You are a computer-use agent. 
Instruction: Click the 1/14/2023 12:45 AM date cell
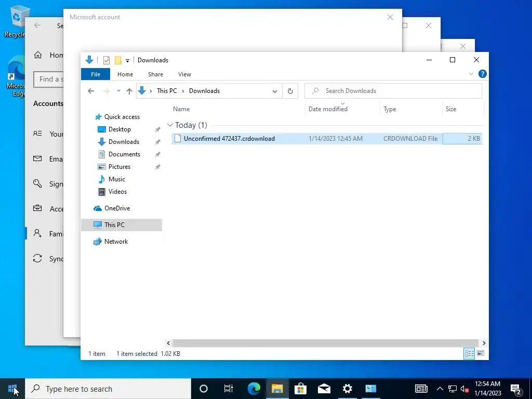pyautogui.click(x=335, y=138)
